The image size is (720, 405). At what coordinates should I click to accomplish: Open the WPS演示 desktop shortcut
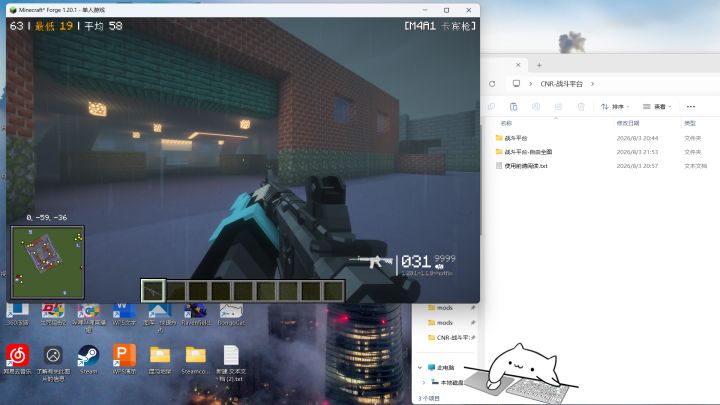(x=124, y=360)
